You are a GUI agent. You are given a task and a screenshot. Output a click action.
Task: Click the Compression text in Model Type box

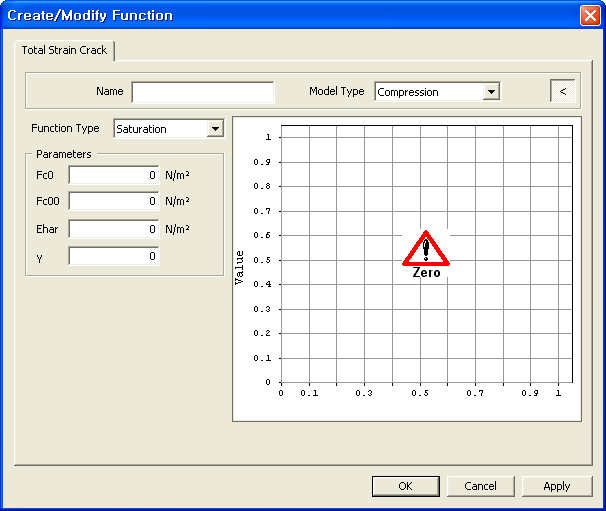(428, 92)
